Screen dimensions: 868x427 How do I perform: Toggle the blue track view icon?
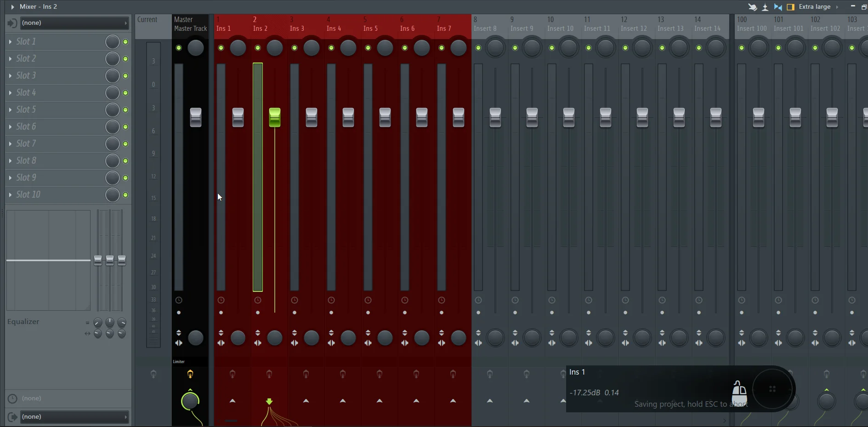pos(778,7)
